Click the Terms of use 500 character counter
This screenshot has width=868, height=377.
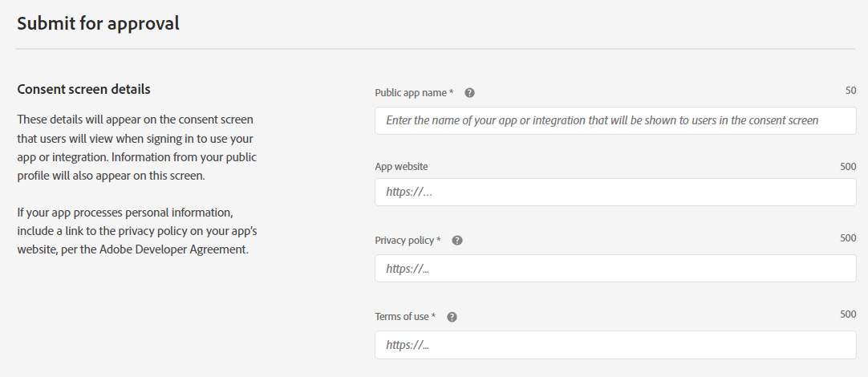click(848, 315)
